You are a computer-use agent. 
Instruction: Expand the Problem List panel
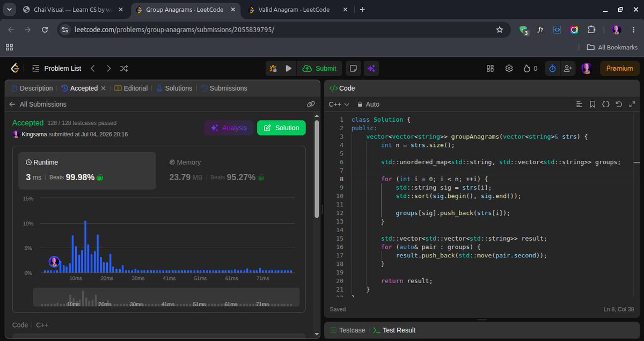[57, 68]
